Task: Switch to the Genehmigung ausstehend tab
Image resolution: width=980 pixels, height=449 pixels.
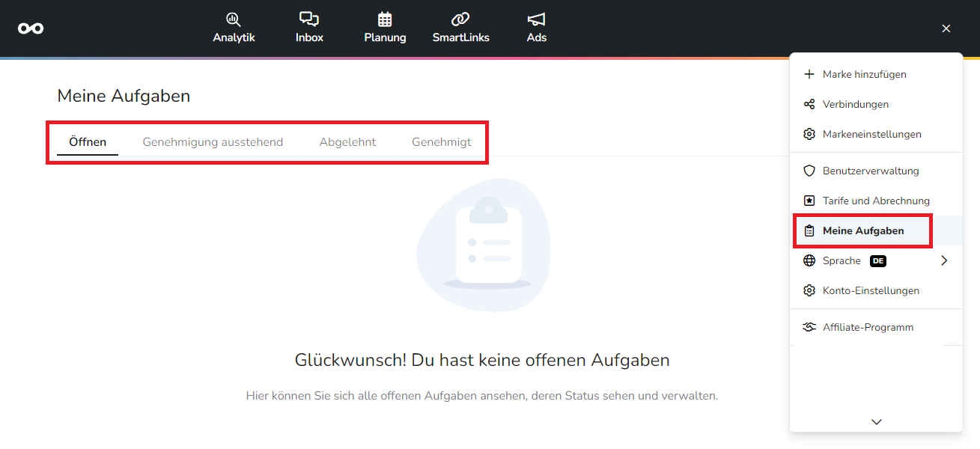Action: point(213,141)
